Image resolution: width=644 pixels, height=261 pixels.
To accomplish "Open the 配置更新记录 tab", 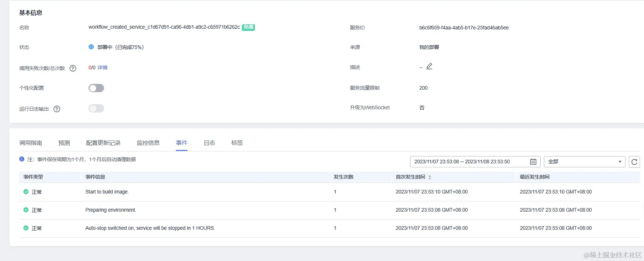I will pos(103,143).
